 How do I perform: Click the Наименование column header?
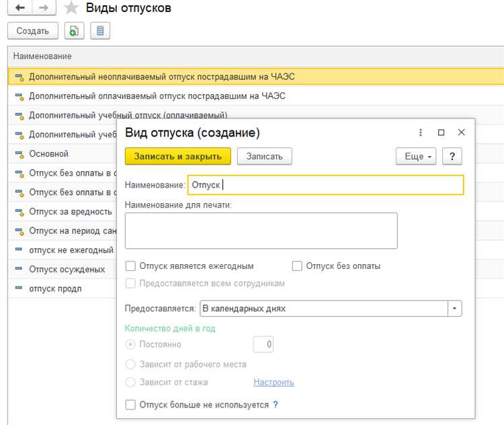42,56
